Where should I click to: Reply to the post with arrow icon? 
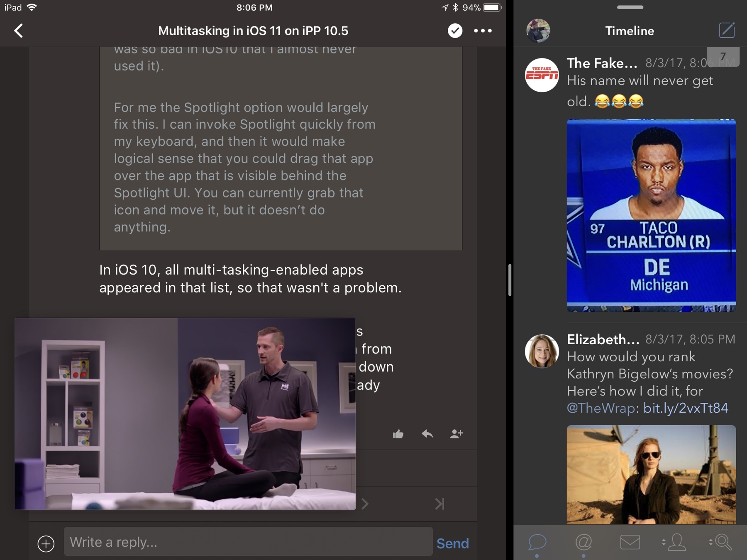tap(427, 434)
